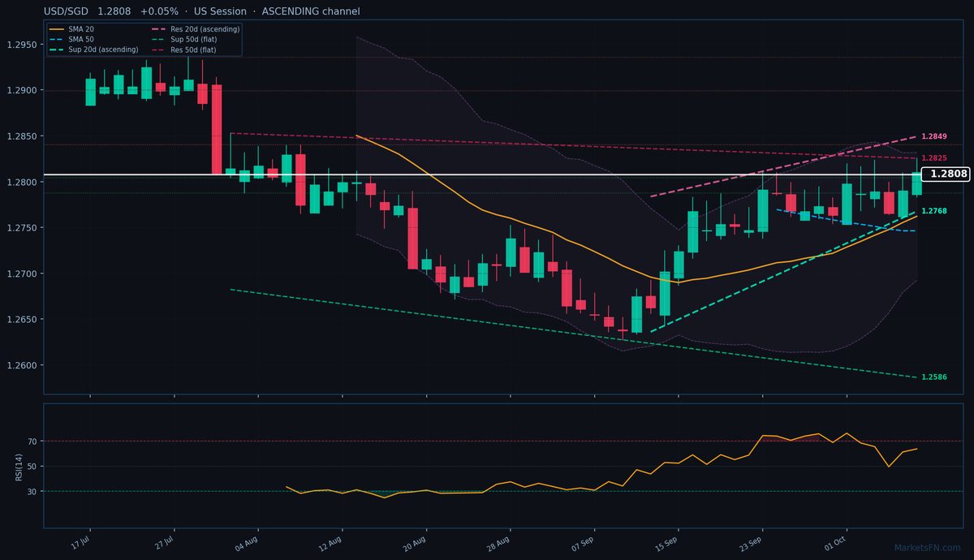Click the SMA 50 legend entry
Image resolution: width=974 pixels, height=560 pixels.
click(70, 39)
